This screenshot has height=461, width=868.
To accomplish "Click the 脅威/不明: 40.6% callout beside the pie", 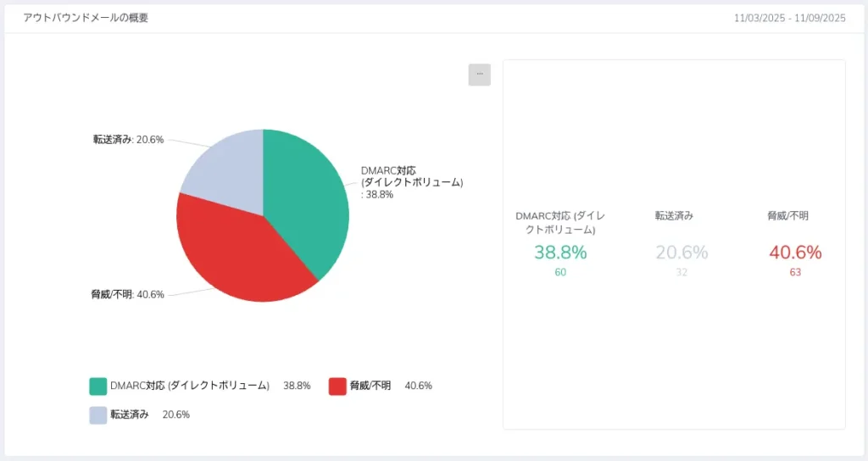I will (127, 295).
